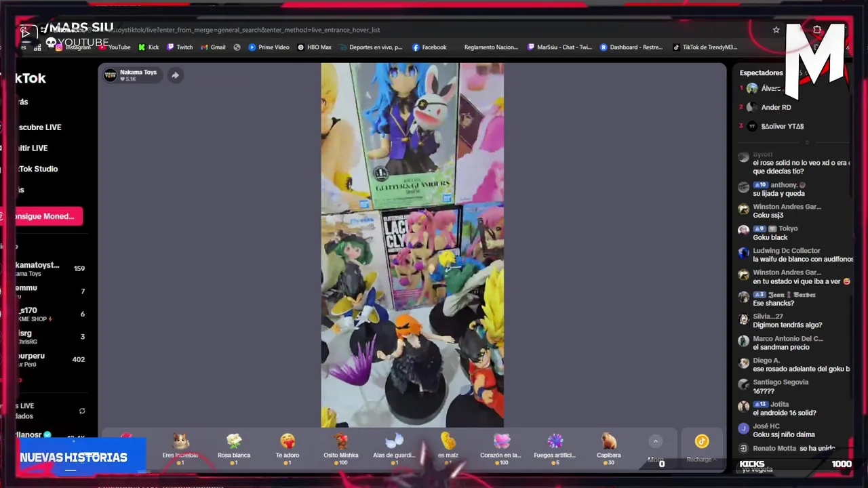868x488 pixels.
Task: Open the Dashboard - Restre... bookmark
Action: [x=631, y=47]
